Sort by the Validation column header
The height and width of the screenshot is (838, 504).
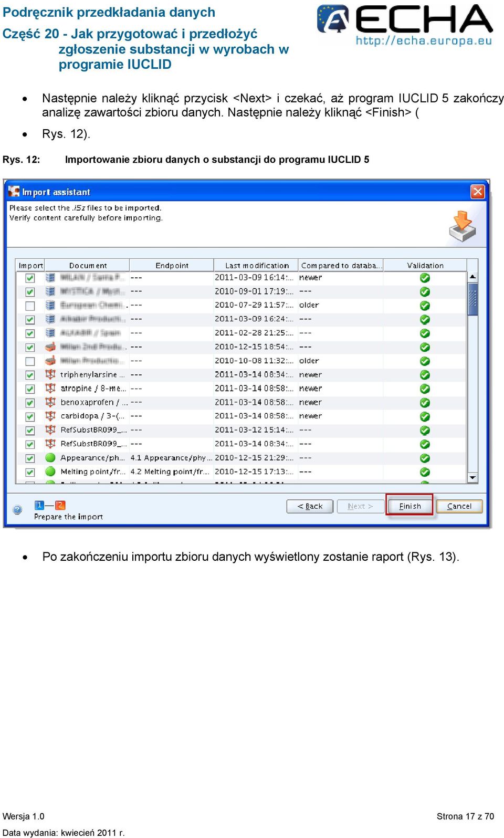[x=425, y=265]
